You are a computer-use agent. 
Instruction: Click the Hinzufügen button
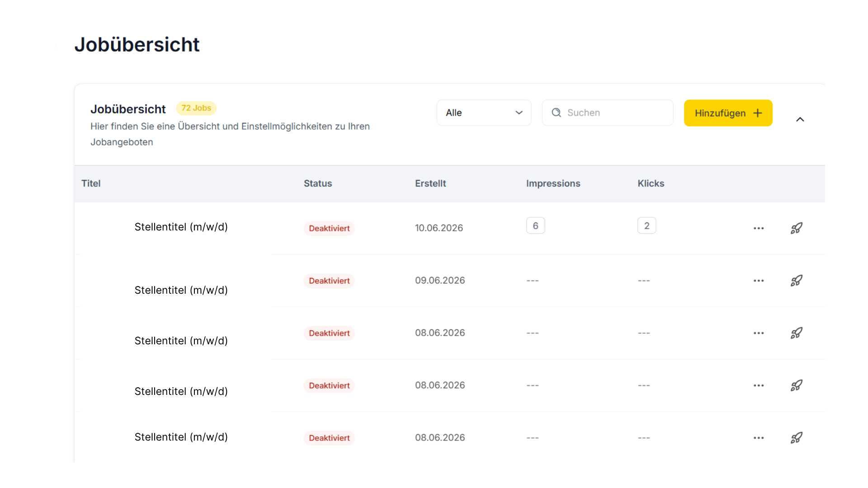pyautogui.click(x=728, y=113)
